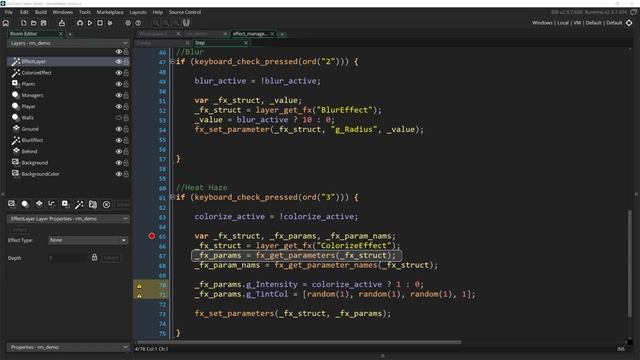Open the Build menu
The height and width of the screenshot is (360, 640).
[x=41, y=12]
